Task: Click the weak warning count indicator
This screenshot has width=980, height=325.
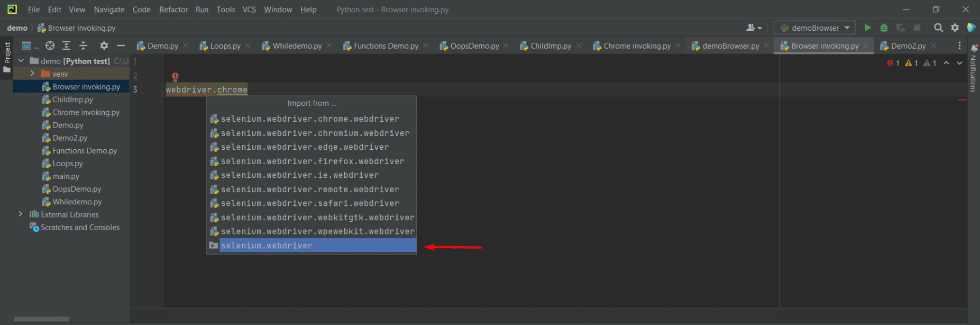Action: pos(930,63)
